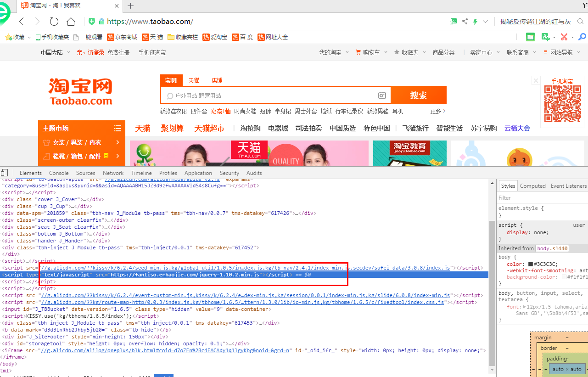Click the scissors screenshot tool icon
The width and height of the screenshot is (588, 377).
pos(564,37)
